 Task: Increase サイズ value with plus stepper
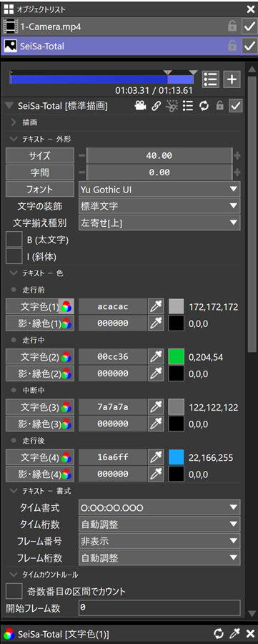(x=237, y=156)
